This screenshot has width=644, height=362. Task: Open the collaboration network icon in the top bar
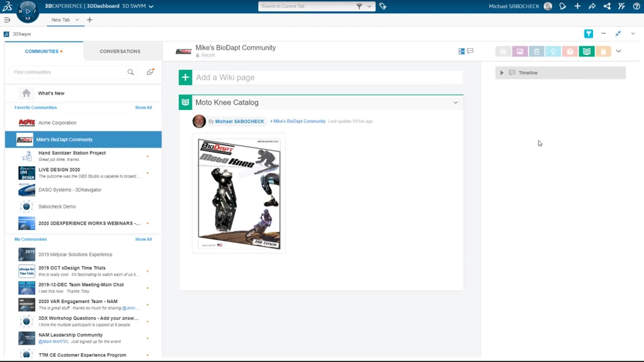pyautogui.click(x=607, y=6)
